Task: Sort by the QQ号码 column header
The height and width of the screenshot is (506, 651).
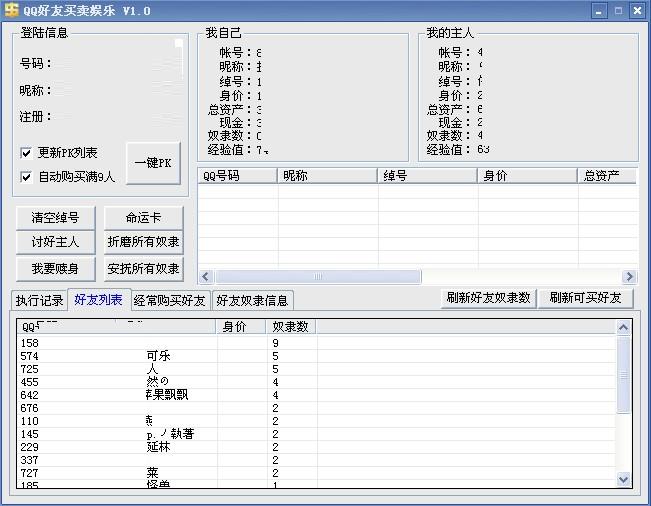Action: (237, 176)
